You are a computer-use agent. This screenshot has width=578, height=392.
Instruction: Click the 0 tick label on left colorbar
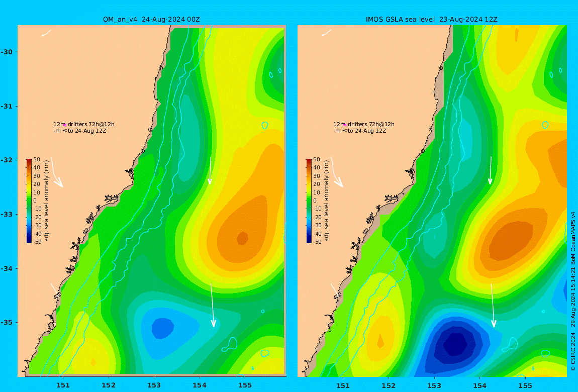point(35,201)
